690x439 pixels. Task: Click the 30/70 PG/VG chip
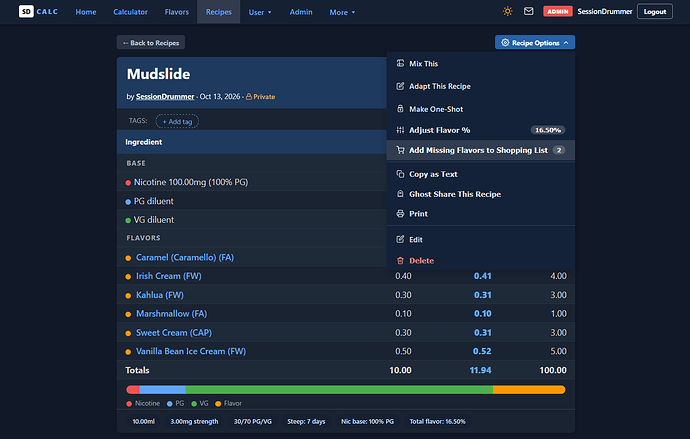coord(253,421)
